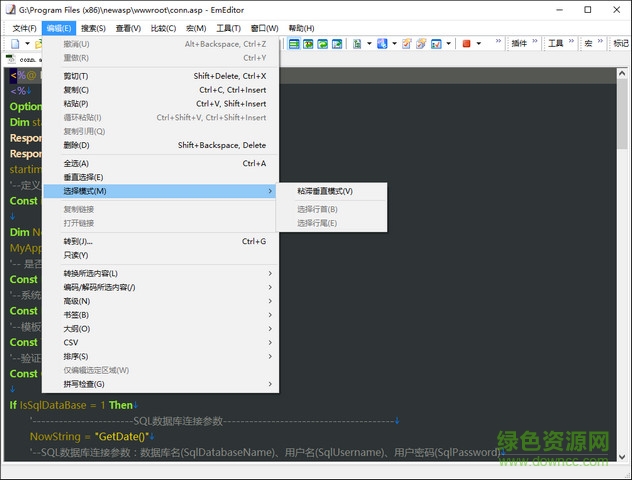Click the blue globe toolbar icon
Viewport: 632px width, 480px height.
[383, 44]
